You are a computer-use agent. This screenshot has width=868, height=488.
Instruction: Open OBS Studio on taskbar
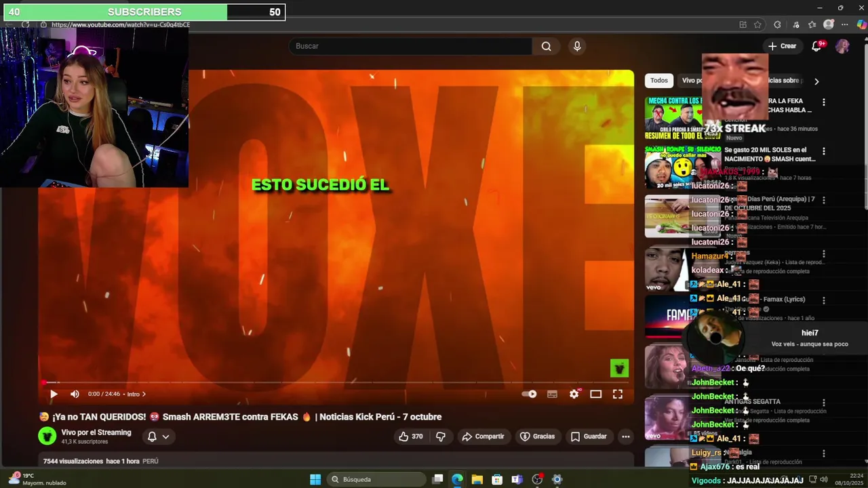tap(537, 479)
